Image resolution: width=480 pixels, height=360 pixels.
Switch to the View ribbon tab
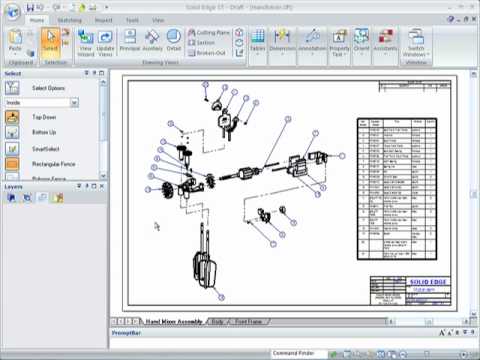[x=158, y=20]
